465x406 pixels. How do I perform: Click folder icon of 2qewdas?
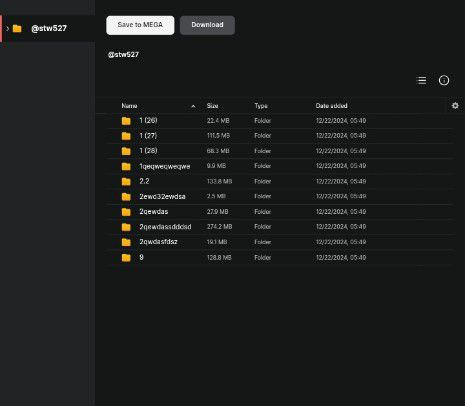click(x=126, y=212)
